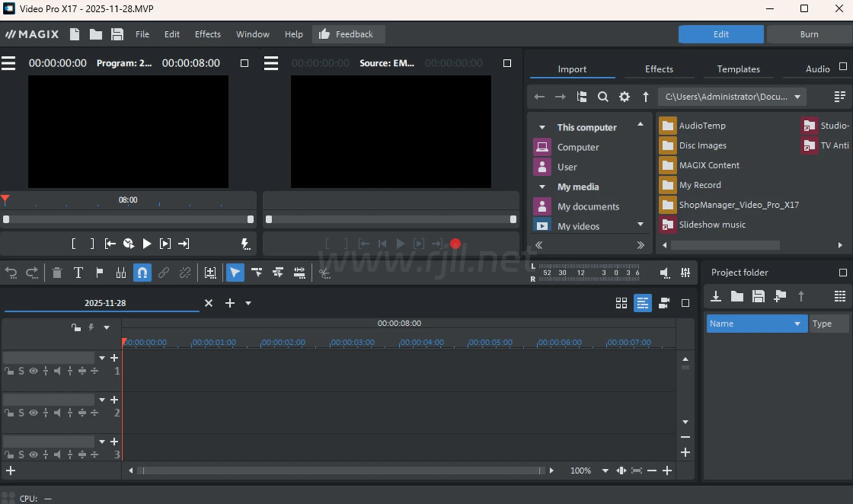Toggle visibility eye on track 1
Image resolution: width=853 pixels, height=504 pixels.
point(34,371)
